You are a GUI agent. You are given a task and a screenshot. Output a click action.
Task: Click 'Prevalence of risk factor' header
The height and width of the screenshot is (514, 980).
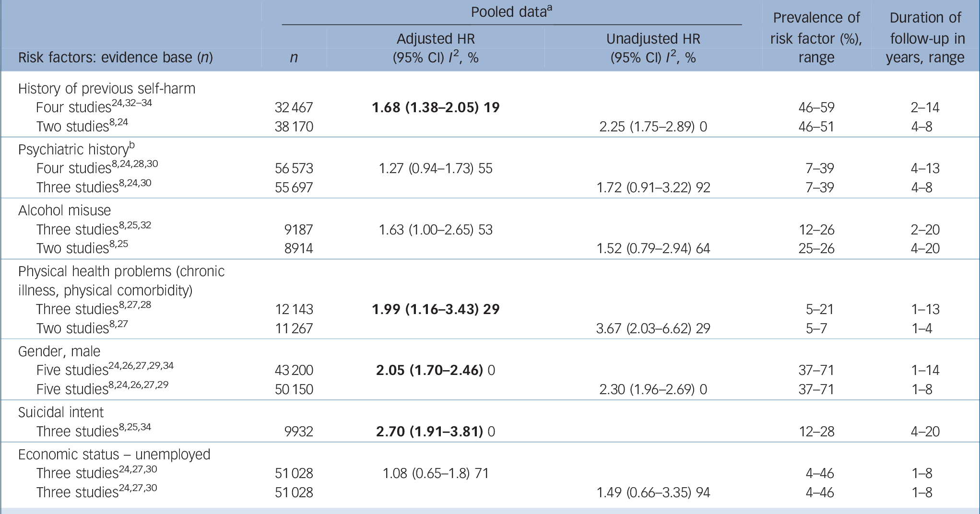click(816, 37)
